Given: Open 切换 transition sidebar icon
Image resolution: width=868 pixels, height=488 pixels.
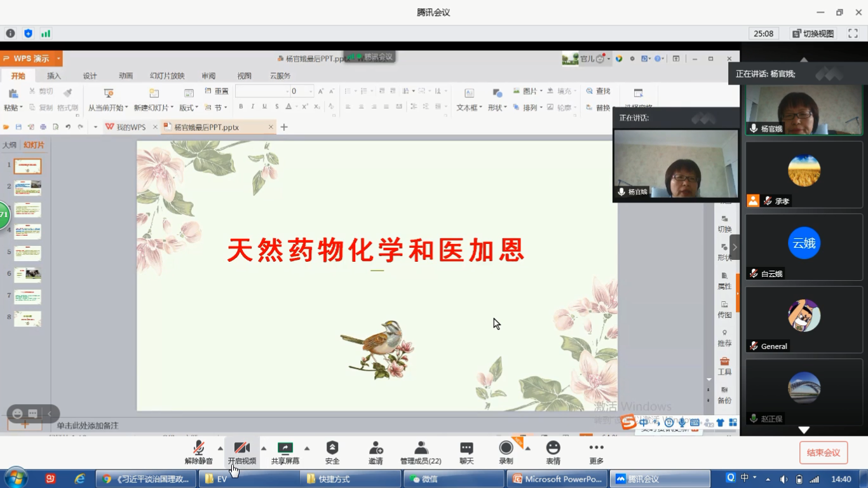Looking at the screenshot, I should [x=724, y=224].
